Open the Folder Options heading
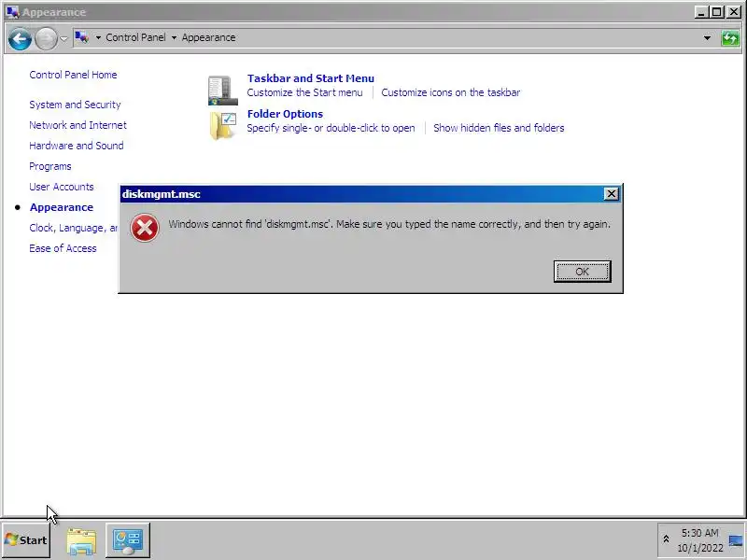Viewport: 747px width, 560px height. [285, 114]
